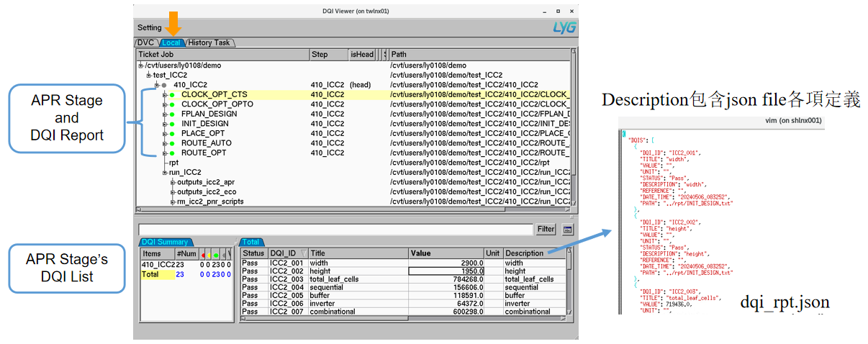The image size is (868, 344).
Task: Expand the outputs_icc2_eco node
Action: tap(173, 192)
